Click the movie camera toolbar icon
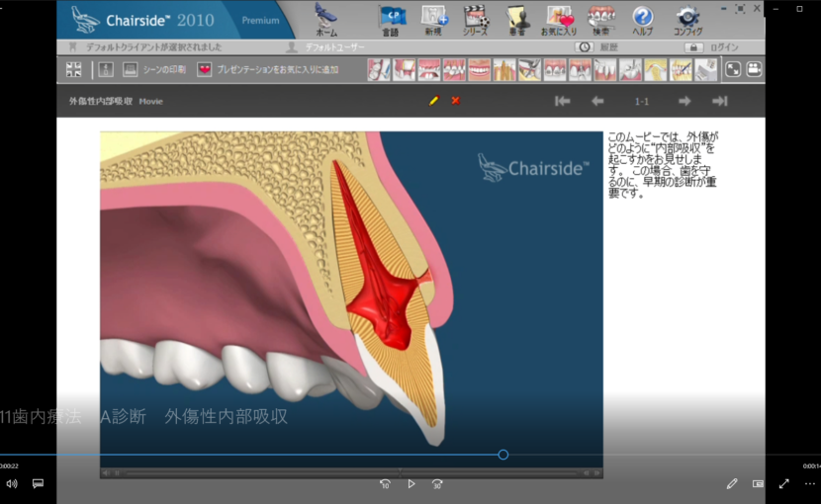821x504 pixels. point(754,69)
